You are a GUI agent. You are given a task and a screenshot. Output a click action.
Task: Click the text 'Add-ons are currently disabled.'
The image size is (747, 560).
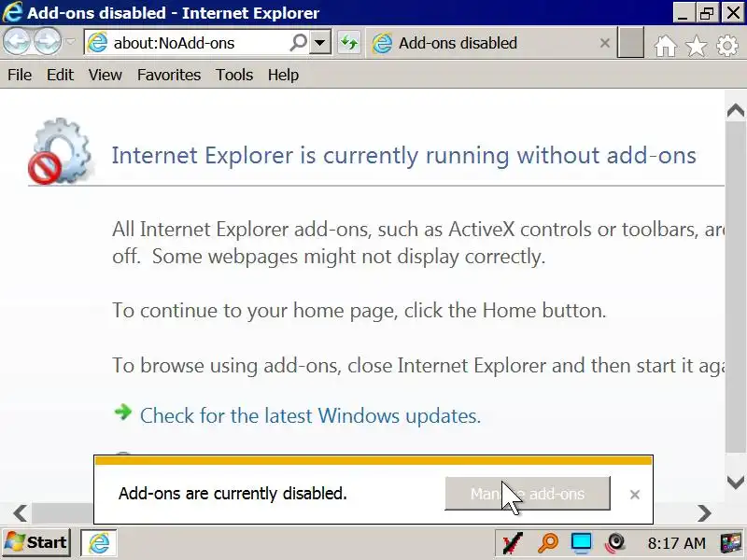point(233,494)
